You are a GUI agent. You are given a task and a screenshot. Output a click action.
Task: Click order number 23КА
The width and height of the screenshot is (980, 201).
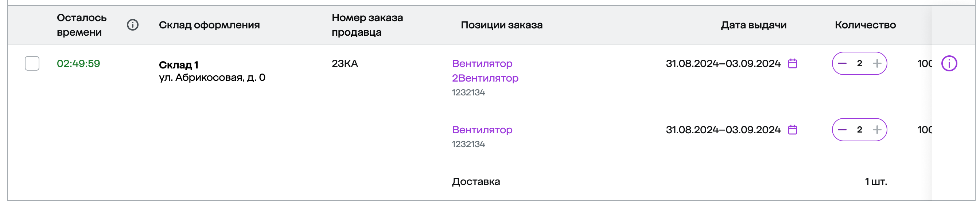pyautogui.click(x=345, y=63)
